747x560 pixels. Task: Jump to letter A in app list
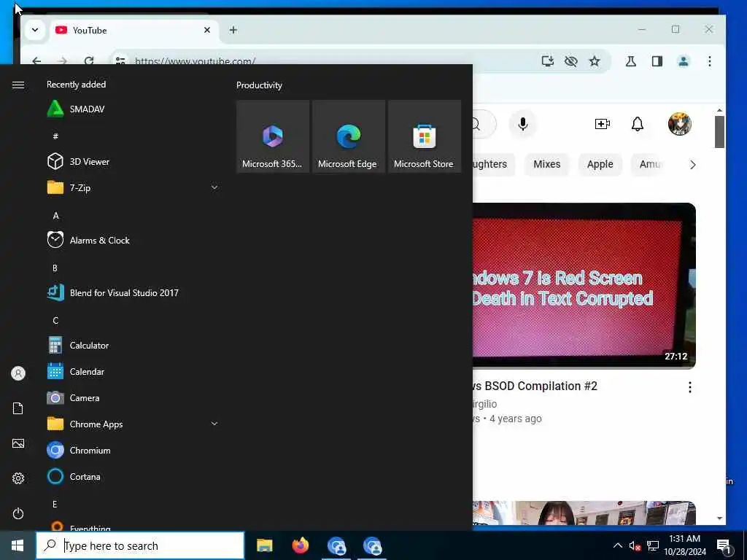click(55, 216)
